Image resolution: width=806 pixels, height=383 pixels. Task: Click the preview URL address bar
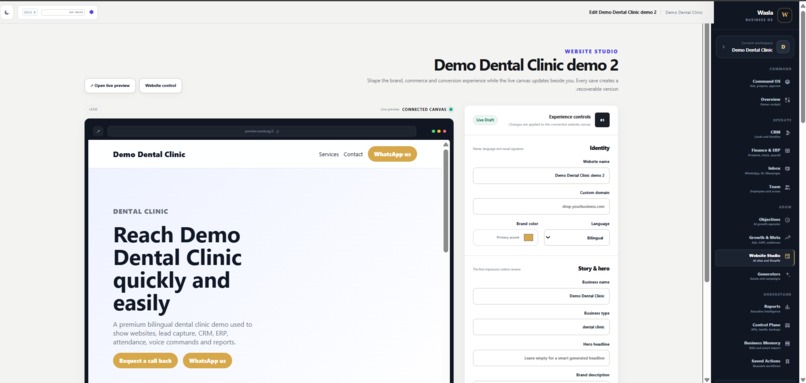click(262, 131)
